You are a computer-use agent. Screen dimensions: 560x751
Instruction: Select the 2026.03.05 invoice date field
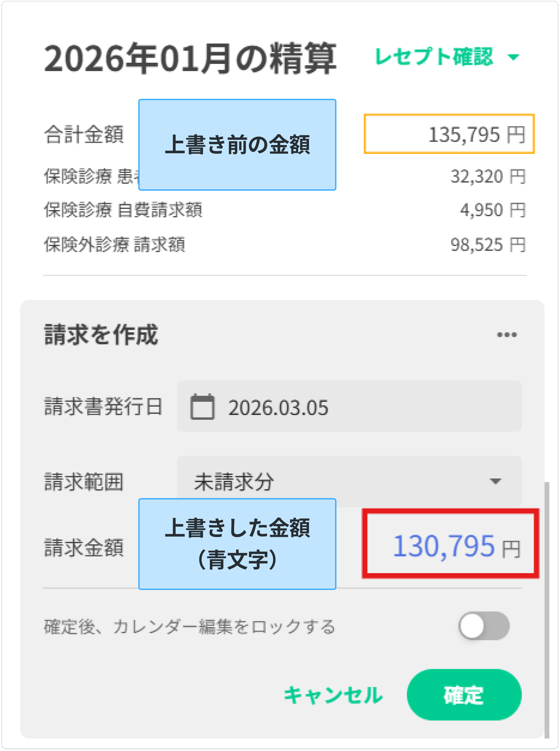pyautogui.click(x=349, y=407)
